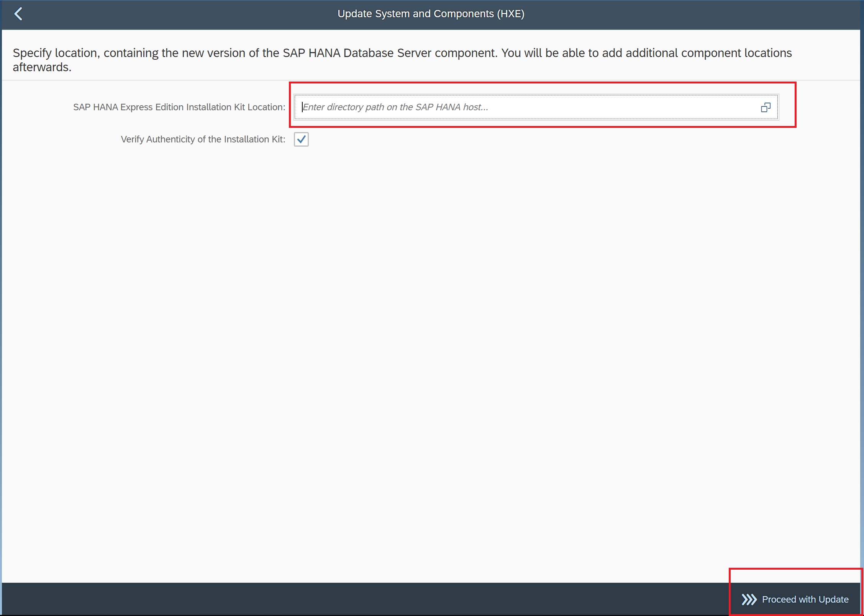864x616 pixels.
Task: Click the Installation Kit Location field label
Action: tap(179, 107)
